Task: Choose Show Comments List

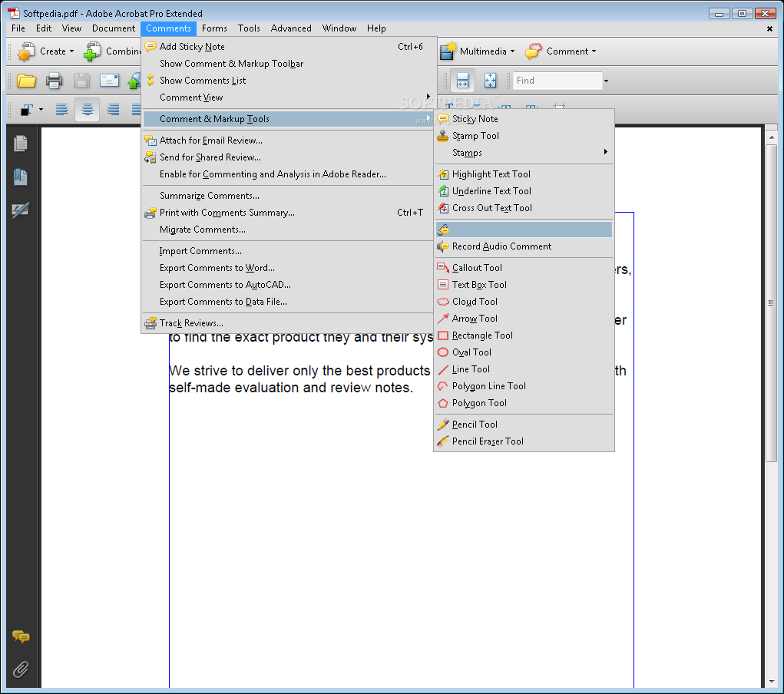Action: (x=288, y=81)
